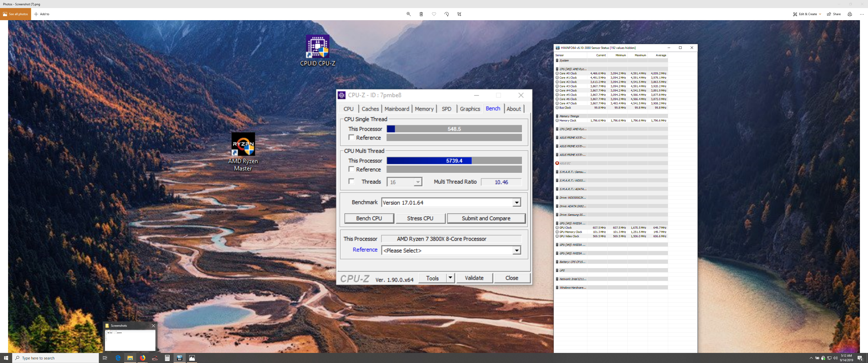
Task: Click See all photos button
Action: 15,14
